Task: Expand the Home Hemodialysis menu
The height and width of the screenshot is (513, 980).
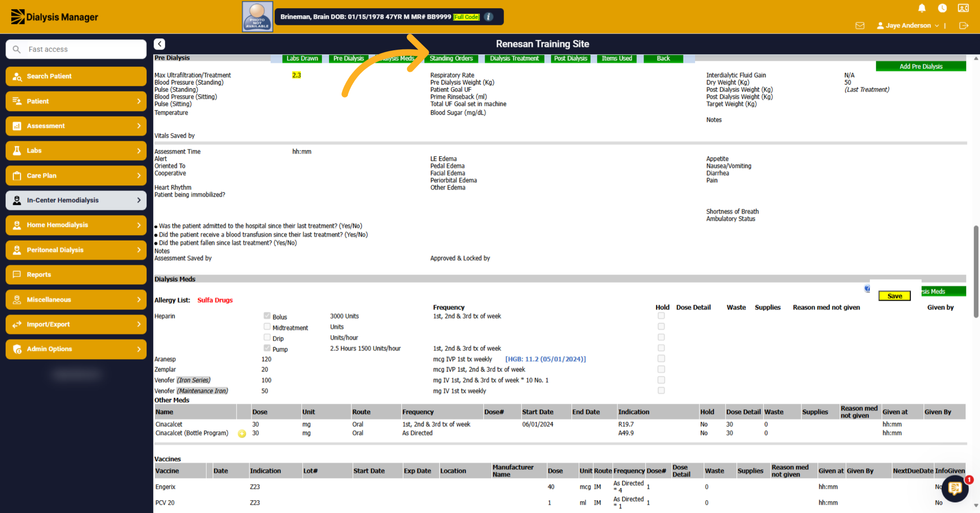Action: pos(76,225)
